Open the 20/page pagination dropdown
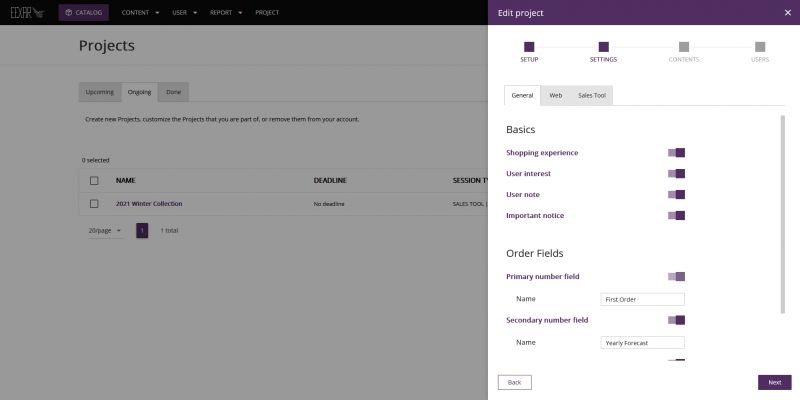The height and width of the screenshot is (400, 800). click(105, 230)
